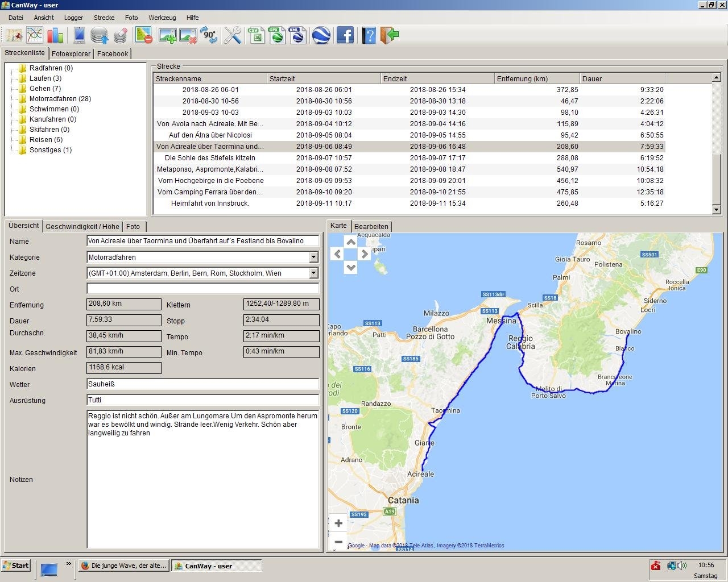Select the Motorradfahren (28) folder
The width and height of the screenshot is (728, 582).
60,99
